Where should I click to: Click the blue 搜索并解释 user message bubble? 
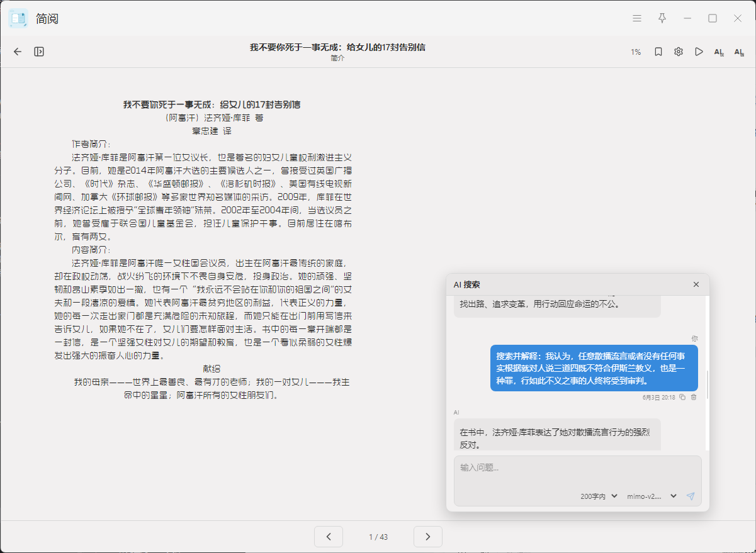tap(594, 368)
